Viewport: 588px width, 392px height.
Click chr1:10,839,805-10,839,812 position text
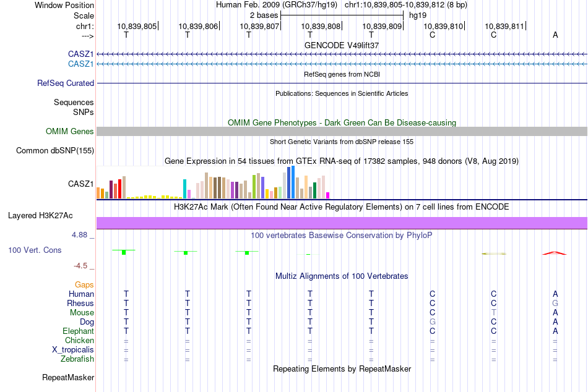tap(406, 5)
